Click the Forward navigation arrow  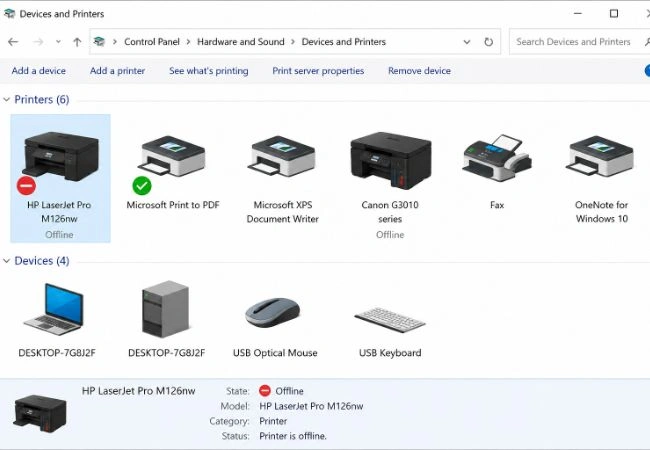click(38, 42)
